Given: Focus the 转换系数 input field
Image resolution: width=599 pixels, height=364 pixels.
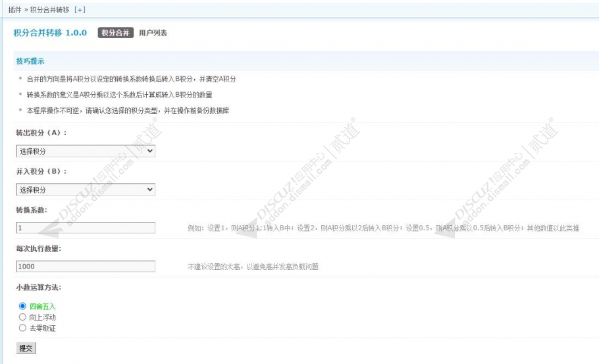Looking at the screenshot, I should 86,228.
